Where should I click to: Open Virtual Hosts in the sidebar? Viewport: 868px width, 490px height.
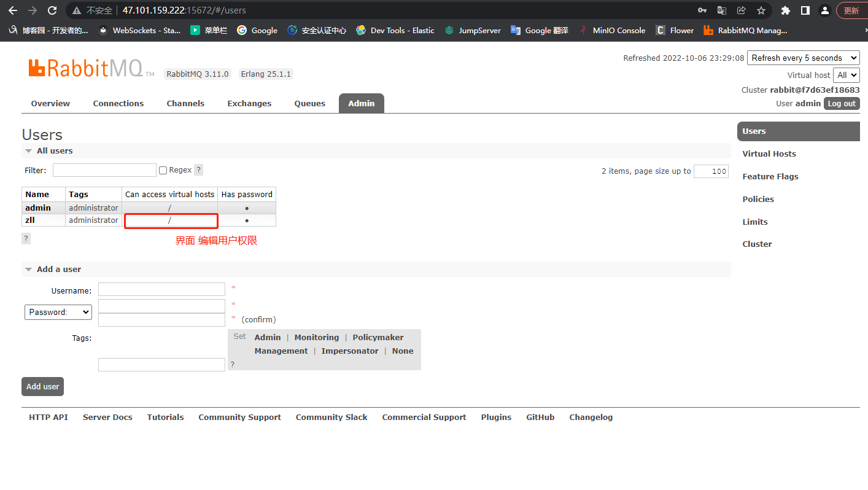pos(769,154)
